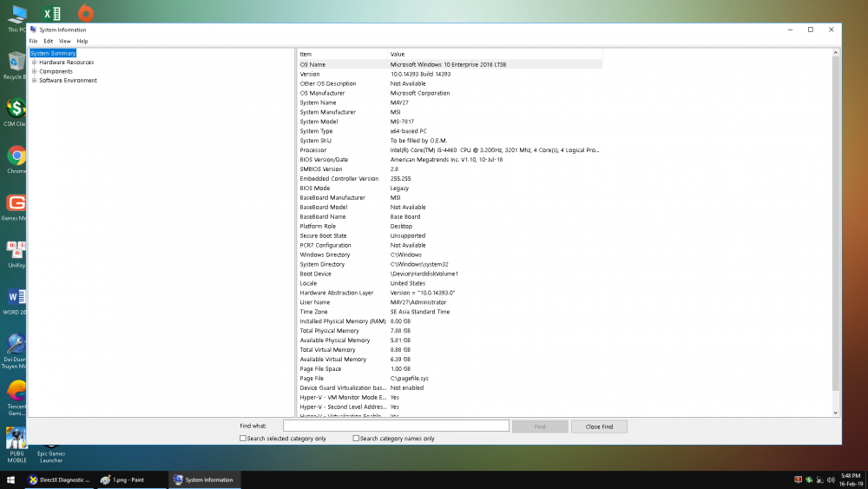
Task: Expand the Software Environment tree node
Action: [x=34, y=81]
